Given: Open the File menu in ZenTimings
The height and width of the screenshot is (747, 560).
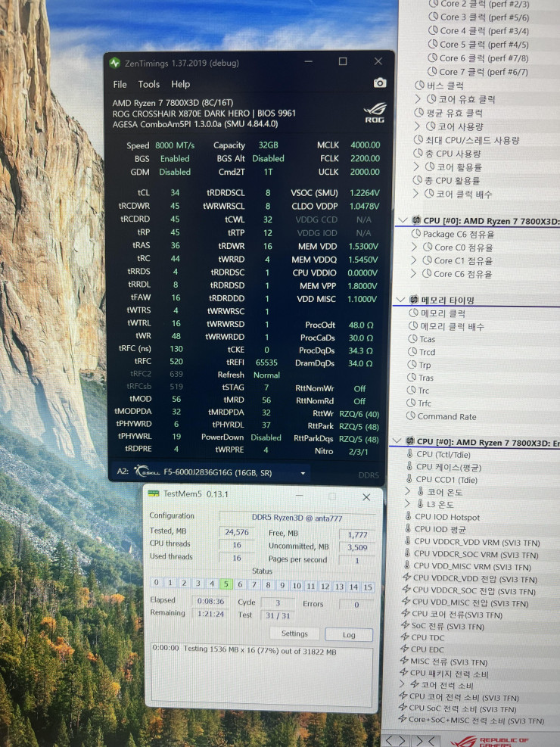Looking at the screenshot, I should click(120, 84).
